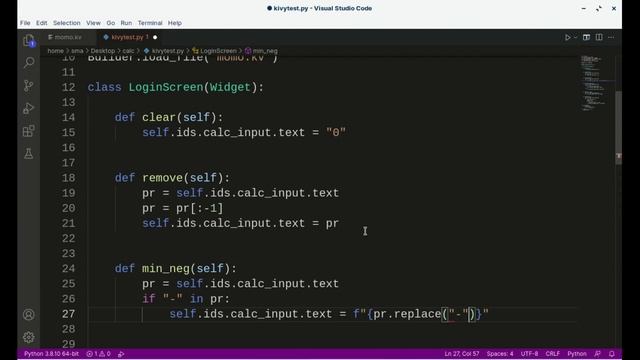Change end of line via CRLF
Screen dimensions: 640x360
(553, 354)
